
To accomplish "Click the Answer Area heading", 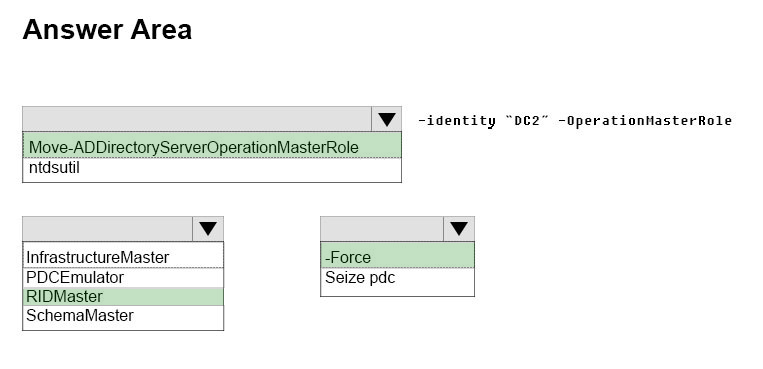I will click(x=107, y=29).
